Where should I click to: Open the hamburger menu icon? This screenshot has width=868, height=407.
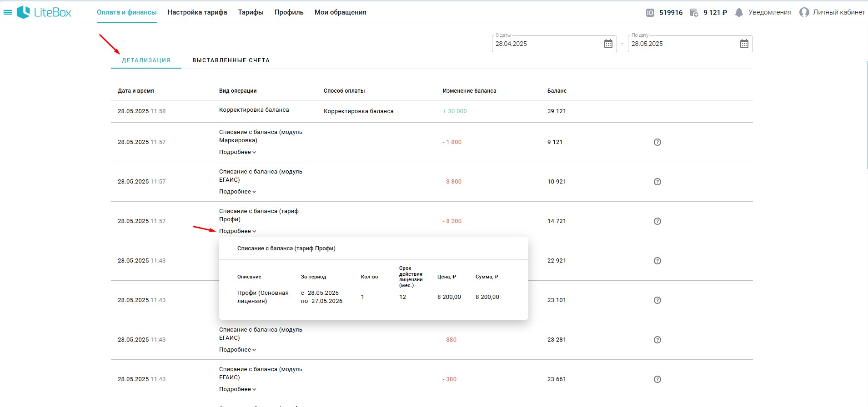click(x=7, y=12)
